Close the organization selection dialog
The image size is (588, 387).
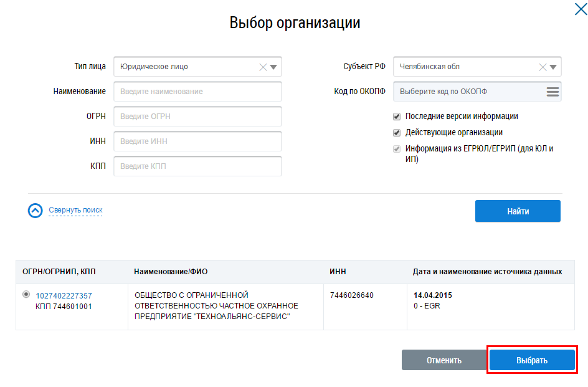pos(579,9)
